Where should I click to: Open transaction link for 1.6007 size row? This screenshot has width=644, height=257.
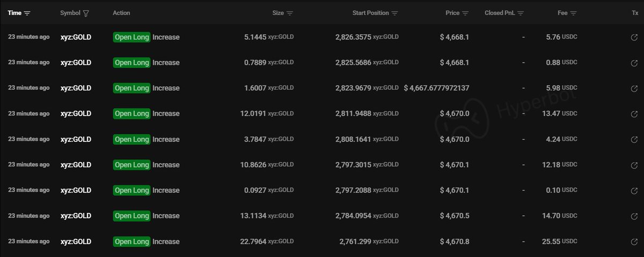tap(634, 89)
